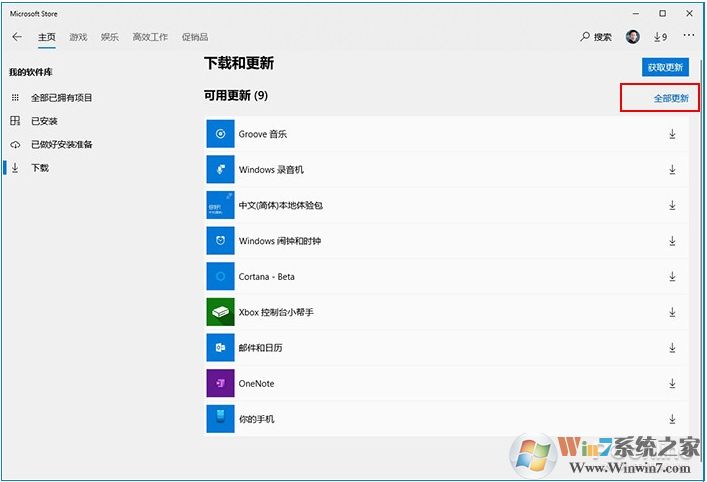Open 已做好安装准备 in the sidebar
707x482 pixels.
[x=62, y=144]
